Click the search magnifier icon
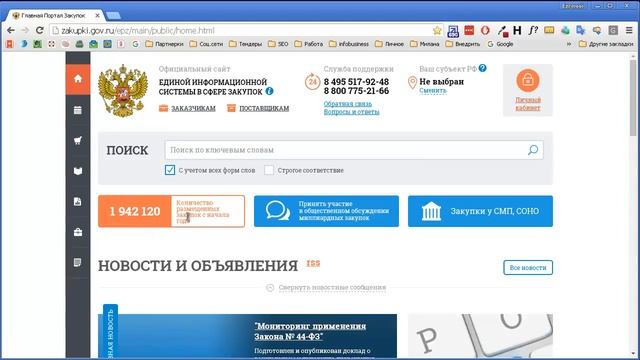The image size is (640, 360). coord(533,150)
